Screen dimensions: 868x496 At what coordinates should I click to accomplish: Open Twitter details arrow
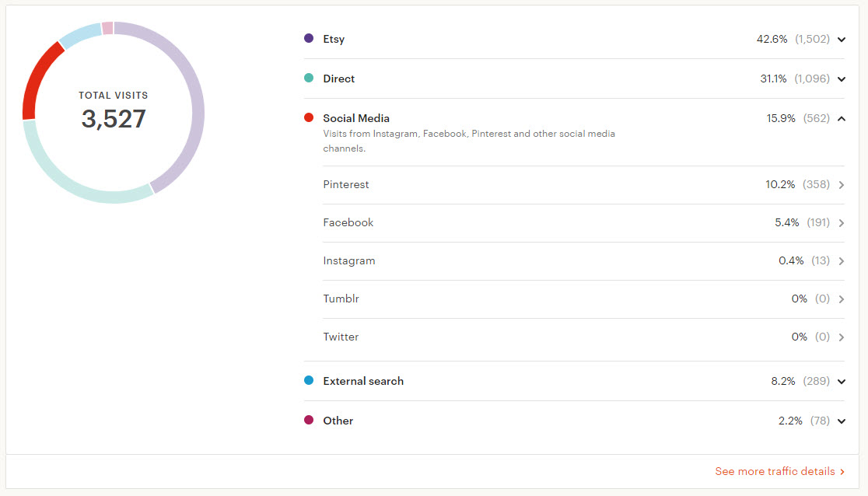tap(842, 337)
